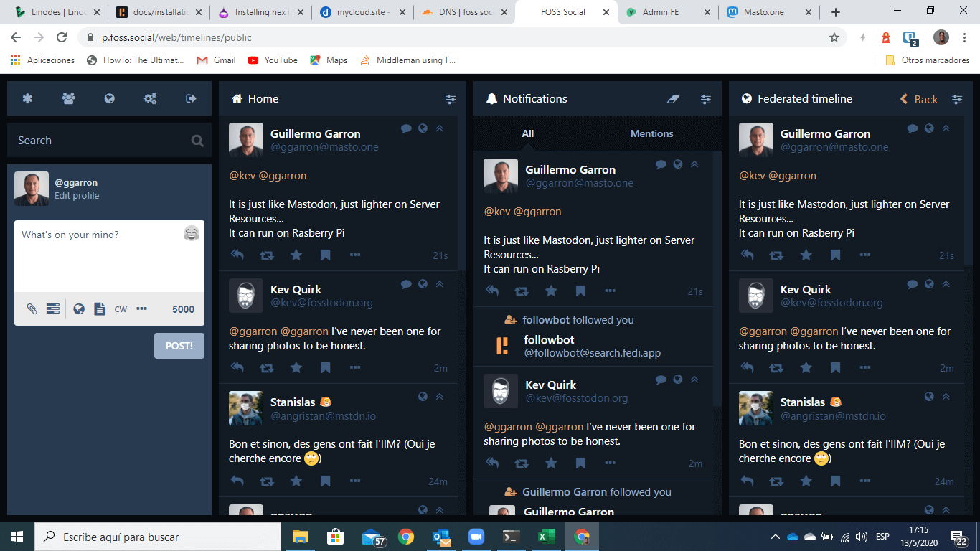980x551 pixels.
Task: Bookmark this page star in address bar
Action: 834,37
